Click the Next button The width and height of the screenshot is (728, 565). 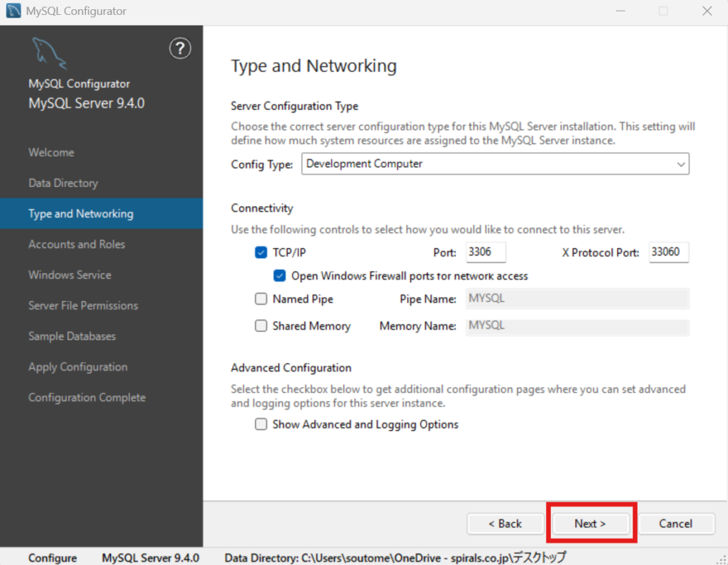pyautogui.click(x=590, y=524)
